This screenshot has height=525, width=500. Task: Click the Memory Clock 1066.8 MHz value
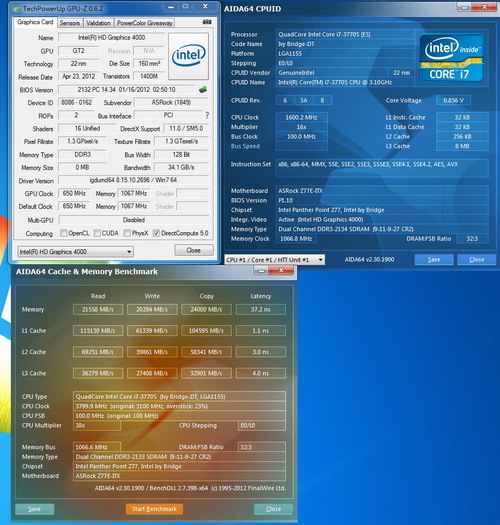coord(296,238)
